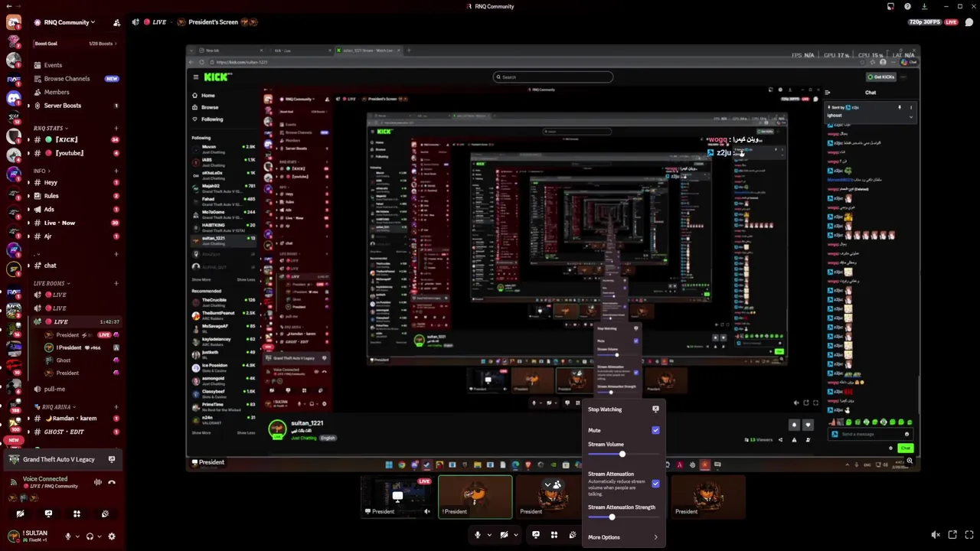Open Server Boosts
980x551 pixels.
tap(75, 106)
